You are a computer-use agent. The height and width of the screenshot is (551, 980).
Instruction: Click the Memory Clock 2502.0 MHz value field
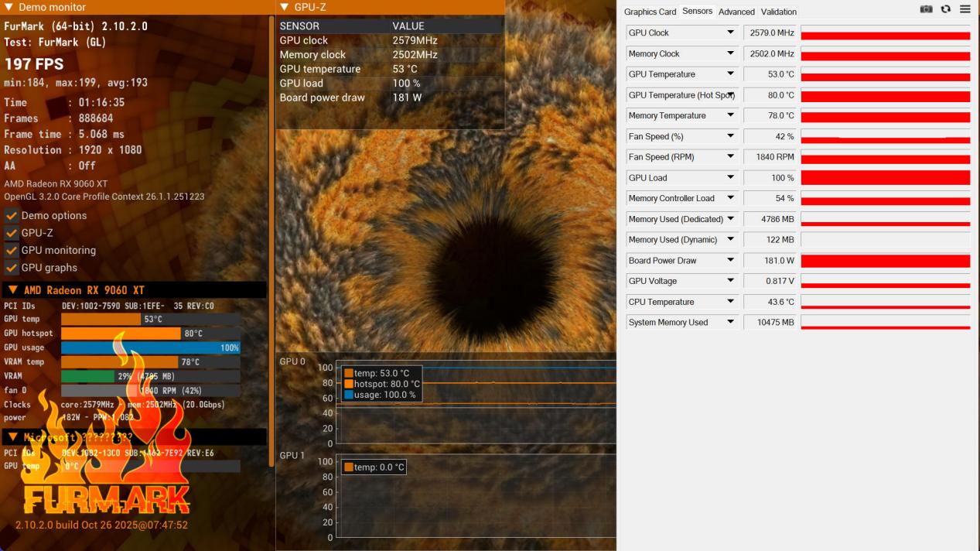[770, 53]
